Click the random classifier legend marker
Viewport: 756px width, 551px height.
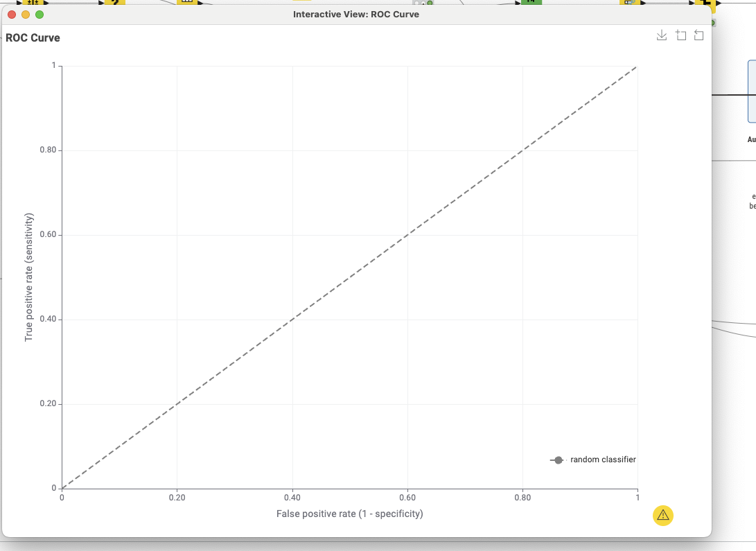(x=558, y=460)
